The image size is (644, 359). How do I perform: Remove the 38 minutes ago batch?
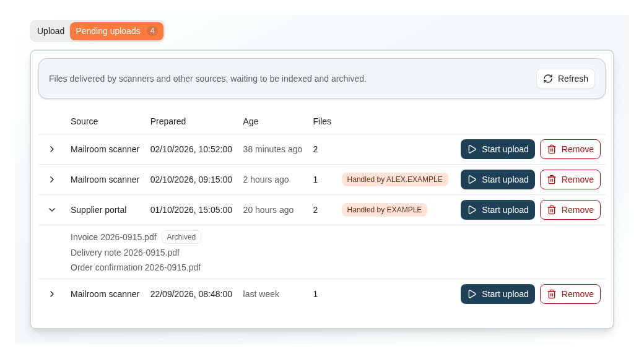click(x=570, y=149)
